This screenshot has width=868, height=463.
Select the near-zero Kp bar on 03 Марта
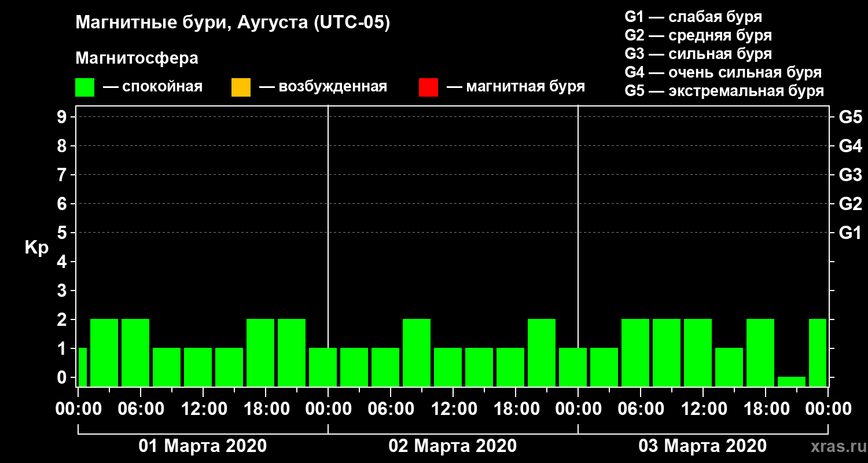point(792,381)
